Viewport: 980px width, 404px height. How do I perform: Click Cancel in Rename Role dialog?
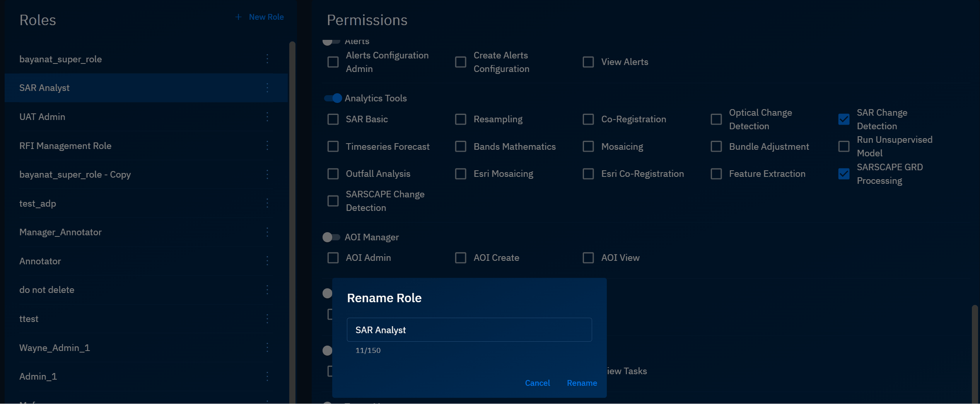pyautogui.click(x=537, y=383)
